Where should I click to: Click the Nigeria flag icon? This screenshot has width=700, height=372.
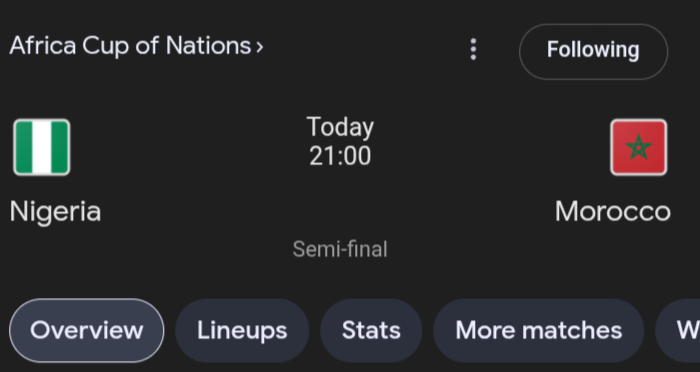(42, 147)
